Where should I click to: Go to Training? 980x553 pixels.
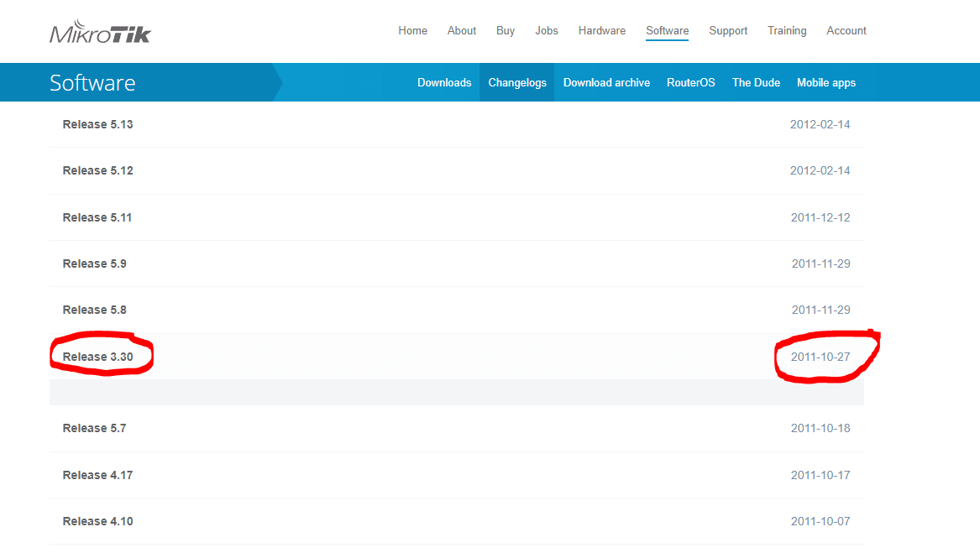[x=786, y=30]
